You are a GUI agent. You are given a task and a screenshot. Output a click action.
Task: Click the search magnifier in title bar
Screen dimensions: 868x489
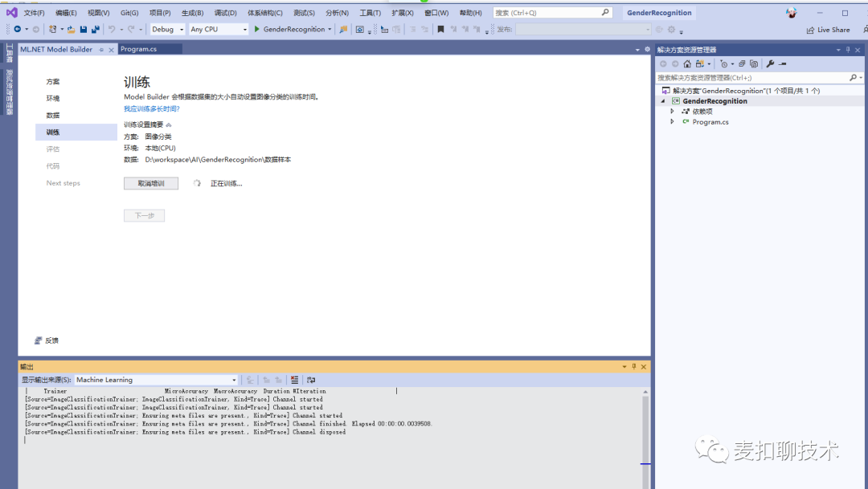605,12
